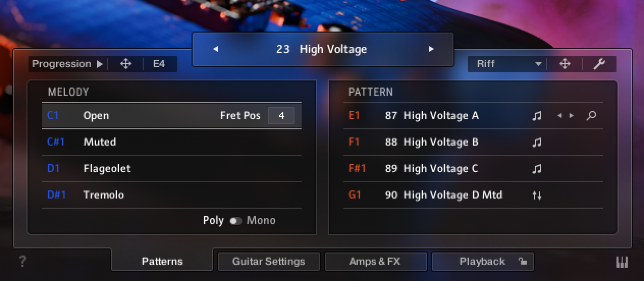Open the Playback tab
Image resolution: width=644 pixels, height=281 pixels.
pos(482,261)
